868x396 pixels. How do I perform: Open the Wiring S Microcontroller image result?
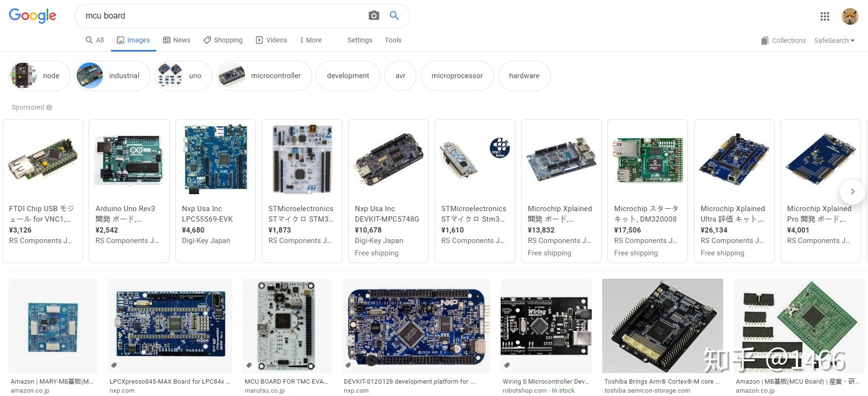click(x=546, y=326)
